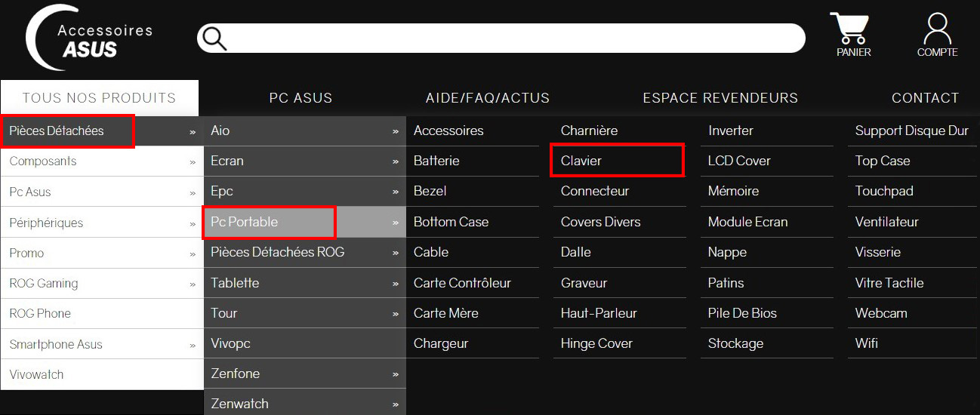Expand the Pc Asus submenu arrow
980x415 pixels.
tap(193, 192)
